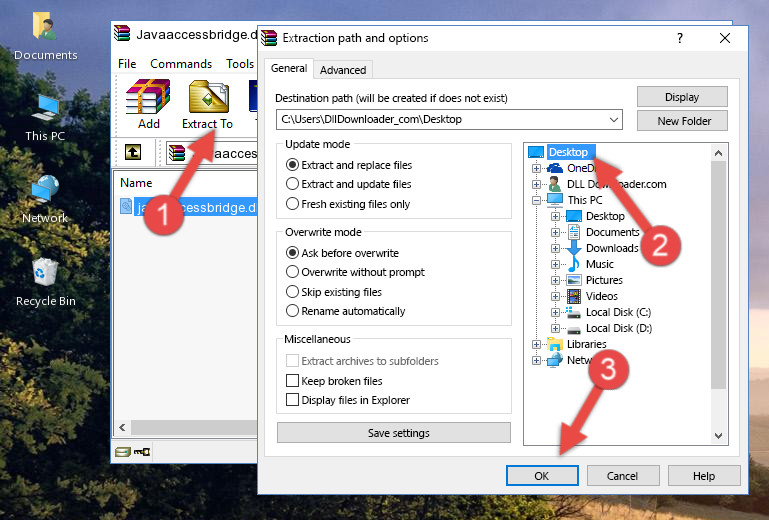
Task: Open WinRAR File menu
Action: (127, 64)
